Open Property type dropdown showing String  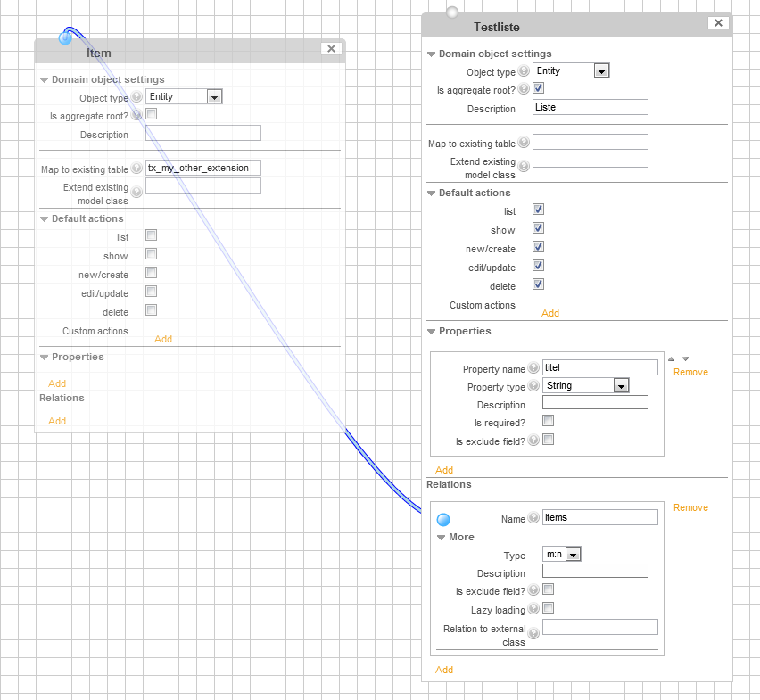586,385
